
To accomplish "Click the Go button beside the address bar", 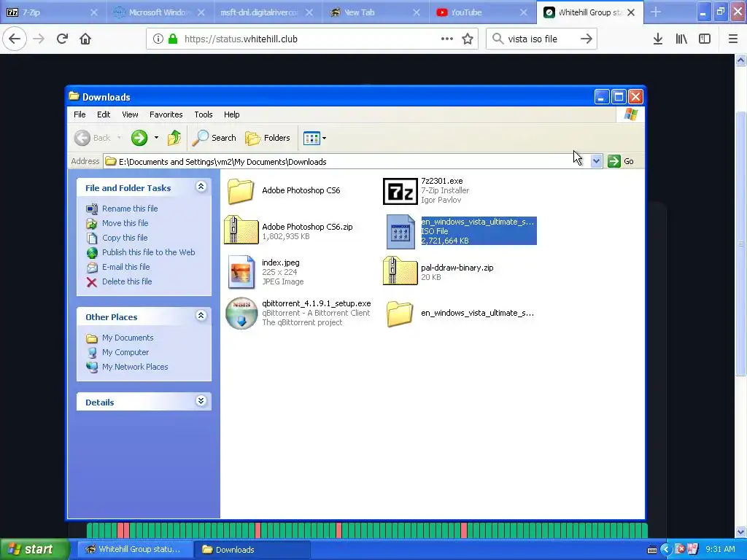I will coord(621,161).
